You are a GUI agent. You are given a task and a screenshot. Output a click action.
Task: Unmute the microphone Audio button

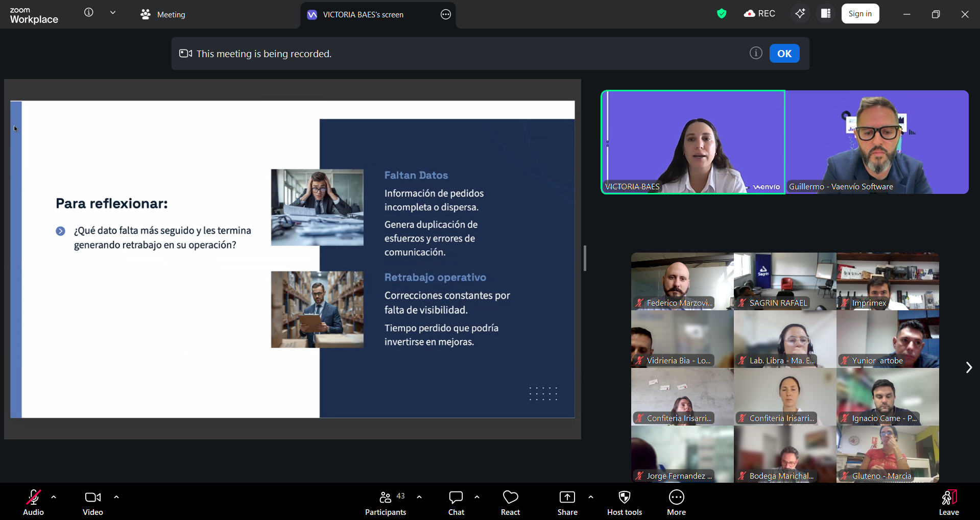pyautogui.click(x=34, y=503)
